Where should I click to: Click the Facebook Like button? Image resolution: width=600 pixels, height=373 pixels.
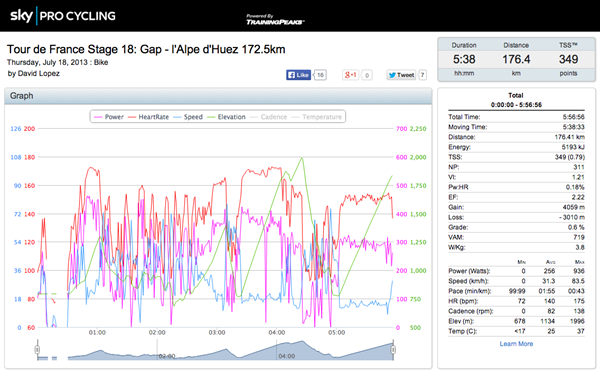298,75
